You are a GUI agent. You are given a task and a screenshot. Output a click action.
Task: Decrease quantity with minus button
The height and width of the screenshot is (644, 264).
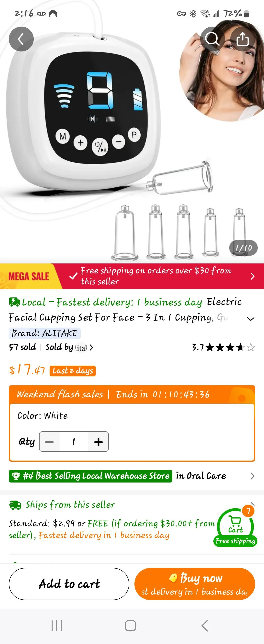point(49,442)
